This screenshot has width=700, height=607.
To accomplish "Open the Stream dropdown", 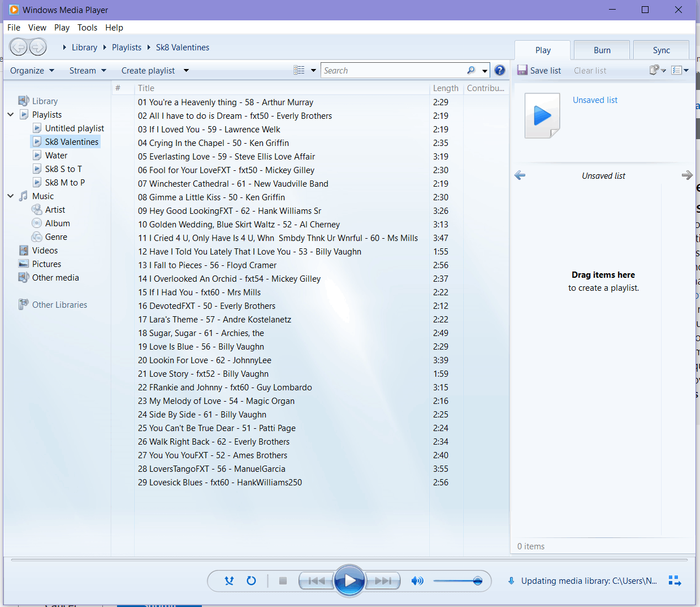I will click(88, 70).
